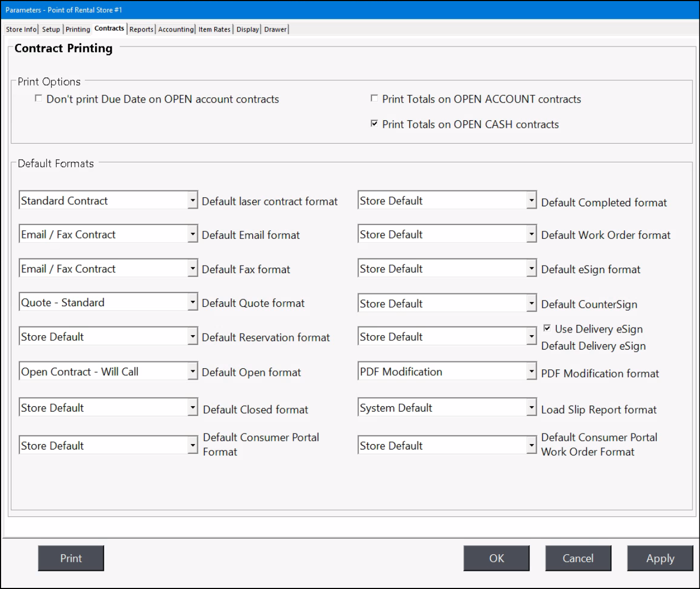The height and width of the screenshot is (589, 700).
Task: Enable Don't print Due Date checkbox
Action: [38, 98]
